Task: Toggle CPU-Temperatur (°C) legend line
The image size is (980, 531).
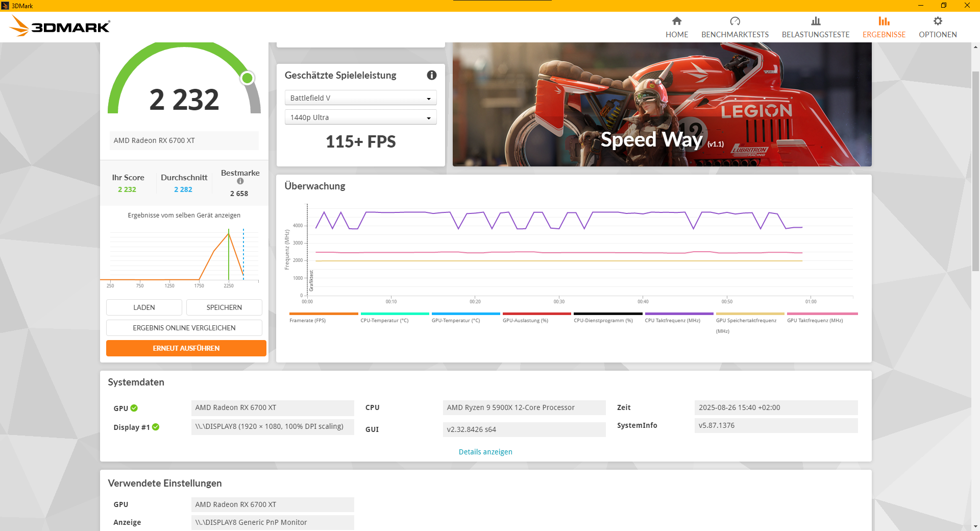Action: pyautogui.click(x=395, y=318)
